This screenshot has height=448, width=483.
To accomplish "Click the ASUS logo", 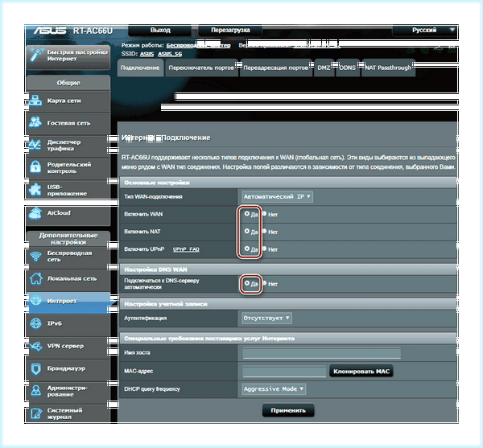I will pos(50,31).
